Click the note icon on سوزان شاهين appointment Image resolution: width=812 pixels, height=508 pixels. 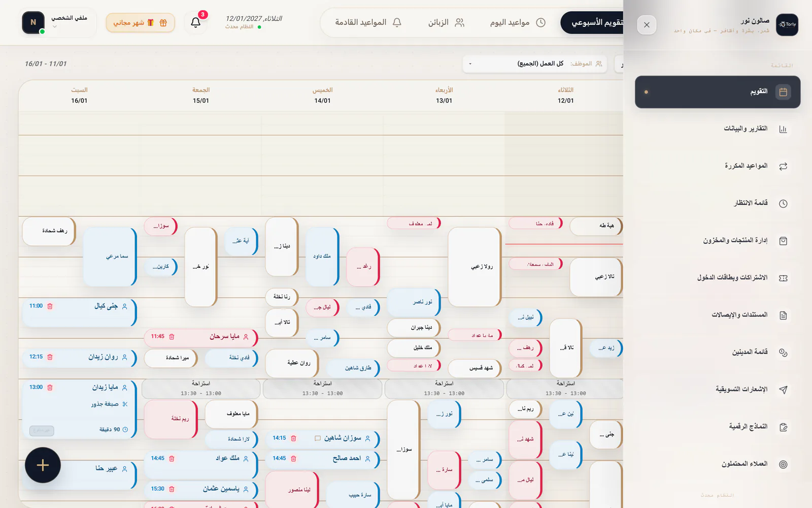[x=318, y=438]
